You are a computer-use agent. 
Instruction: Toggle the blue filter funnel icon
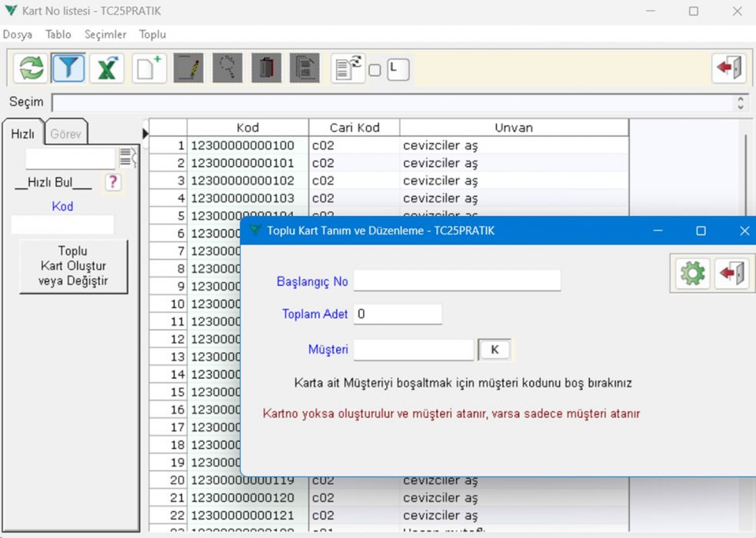click(x=69, y=68)
